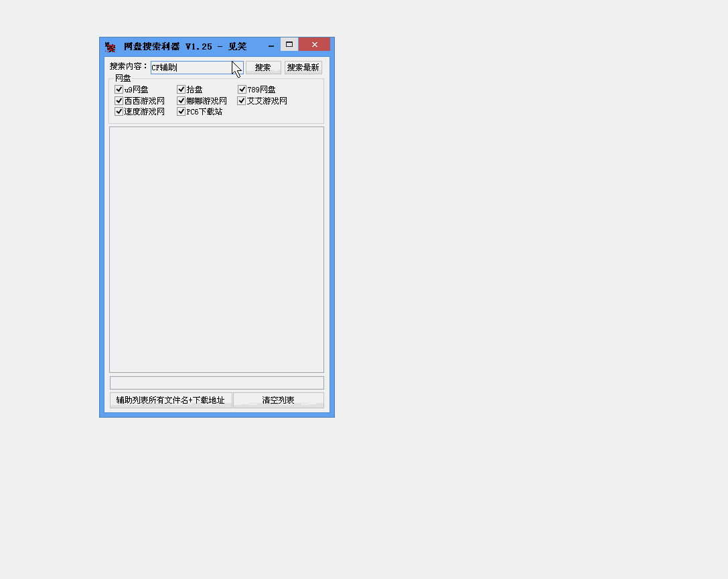Click the app icon in the title bar
728x579 pixels.
click(110, 47)
